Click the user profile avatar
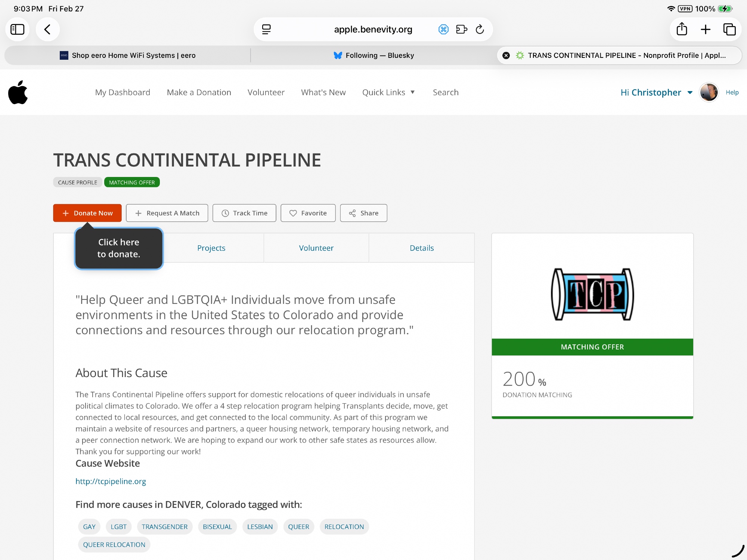 [709, 92]
